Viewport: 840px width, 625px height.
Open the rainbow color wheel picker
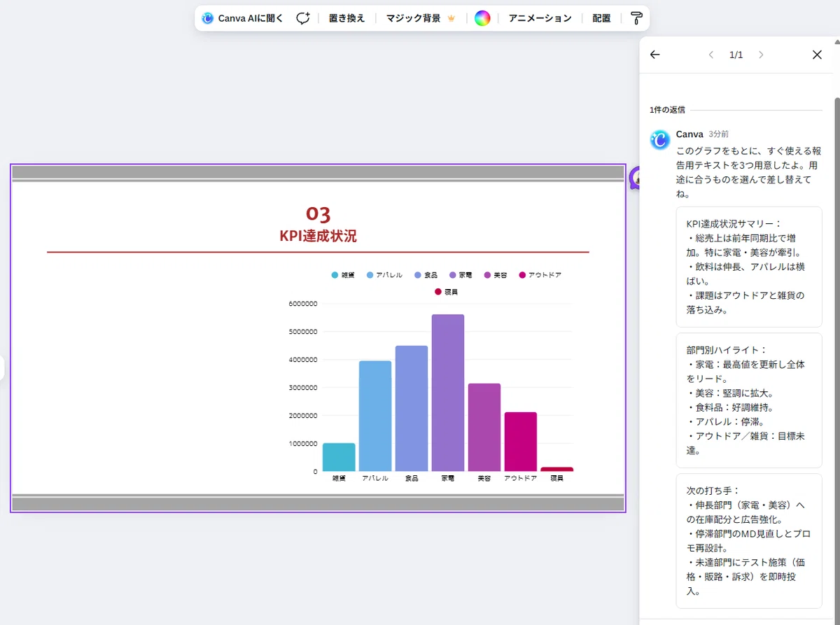tap(482, 18)
